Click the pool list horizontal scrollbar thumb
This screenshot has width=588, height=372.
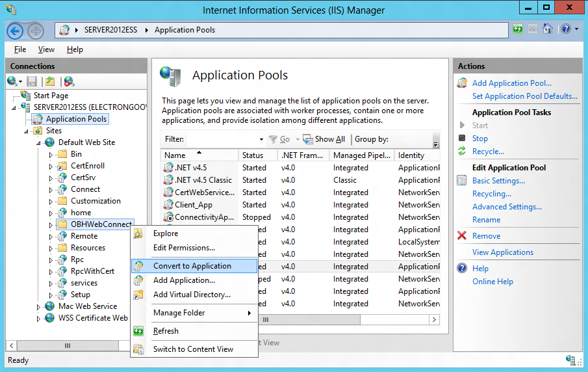point(309,320)
